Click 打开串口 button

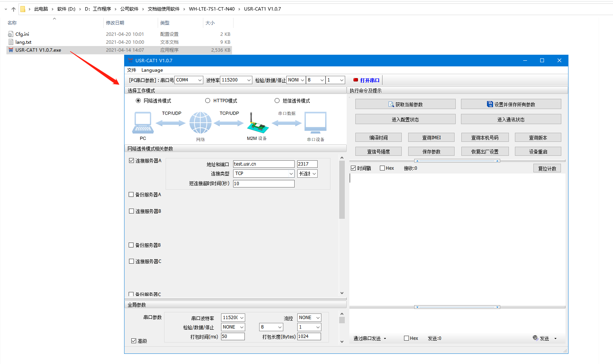point(366,80)
